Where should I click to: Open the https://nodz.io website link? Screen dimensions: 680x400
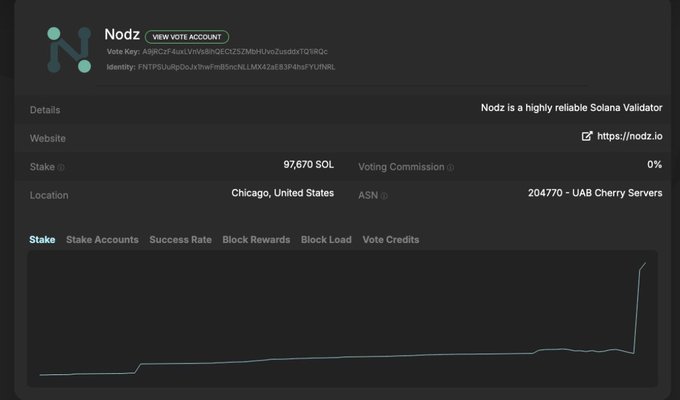[630, 136]
